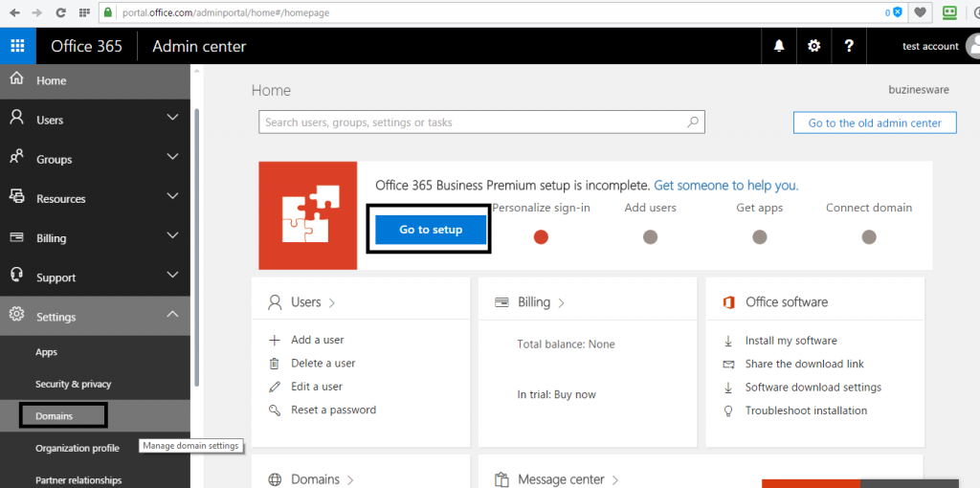Image resolution: width=980 pixels, height=488 pixels.
Task: Click the Support headset icon in sidebar
Action: coord(17,276)
